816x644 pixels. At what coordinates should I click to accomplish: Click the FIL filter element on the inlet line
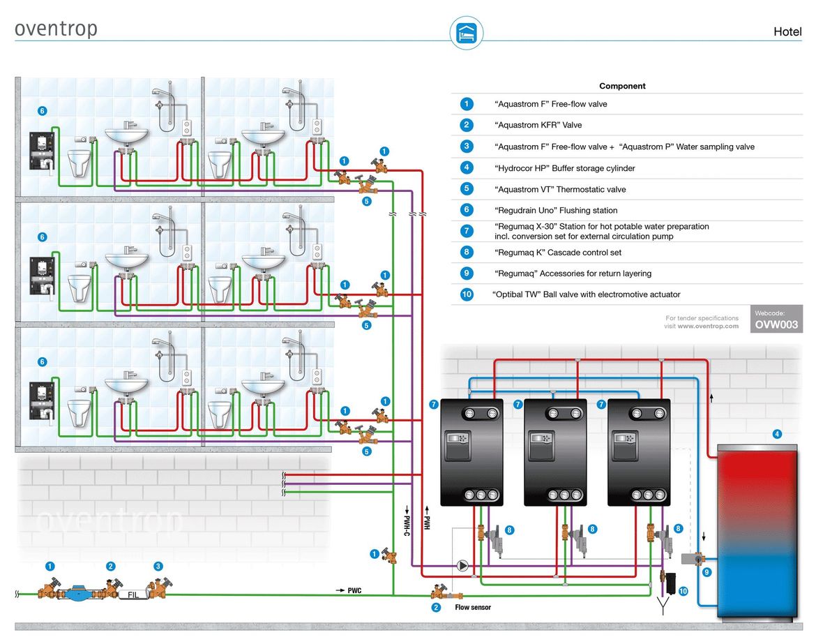(133, 594)
